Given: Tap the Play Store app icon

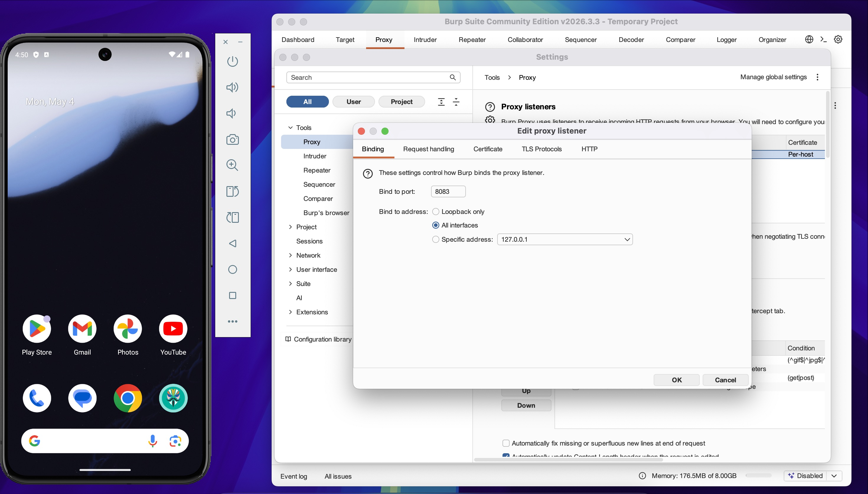Looking at the screenshot, I should [x=37, y=329].
